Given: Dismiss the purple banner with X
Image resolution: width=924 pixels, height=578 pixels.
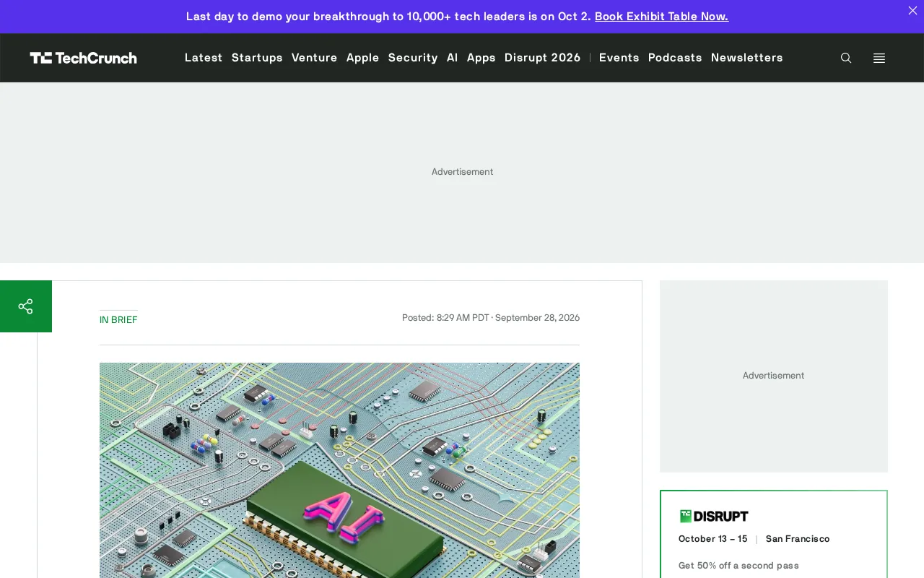Looking at the screenshot, I should pos(912,10).
